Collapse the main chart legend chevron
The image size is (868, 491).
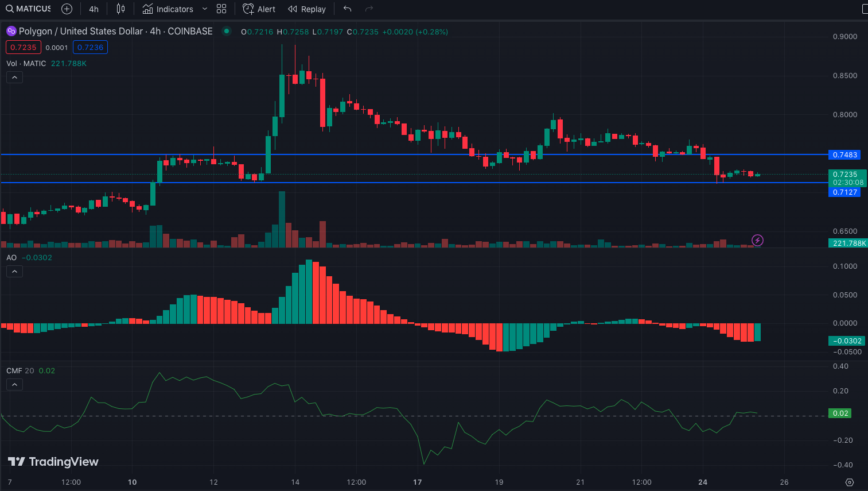point(14,77)
